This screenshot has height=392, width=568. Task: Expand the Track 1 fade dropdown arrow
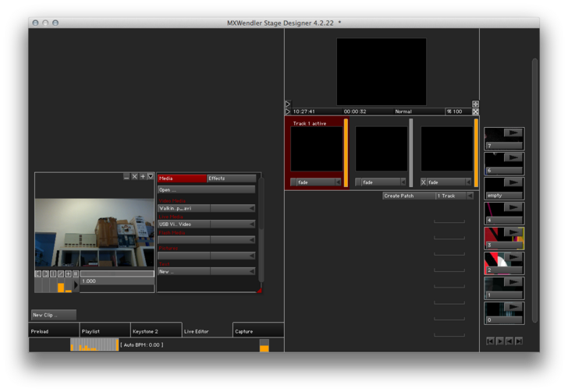(338, 182)
